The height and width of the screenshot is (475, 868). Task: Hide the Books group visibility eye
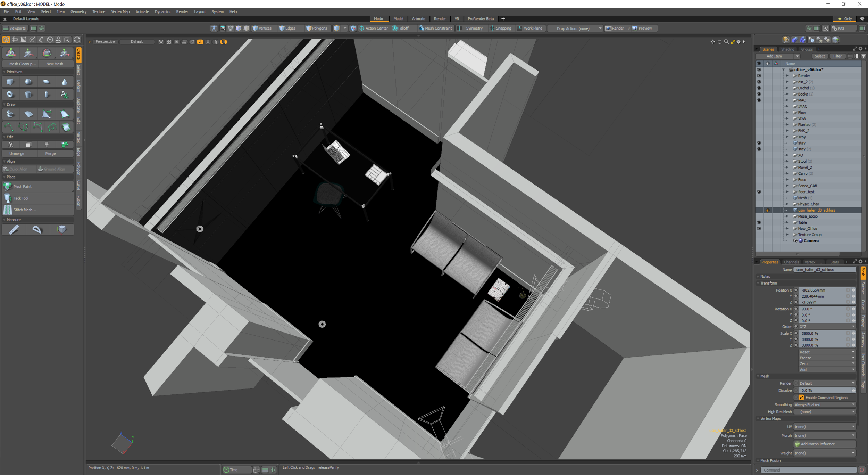[759, 94]
